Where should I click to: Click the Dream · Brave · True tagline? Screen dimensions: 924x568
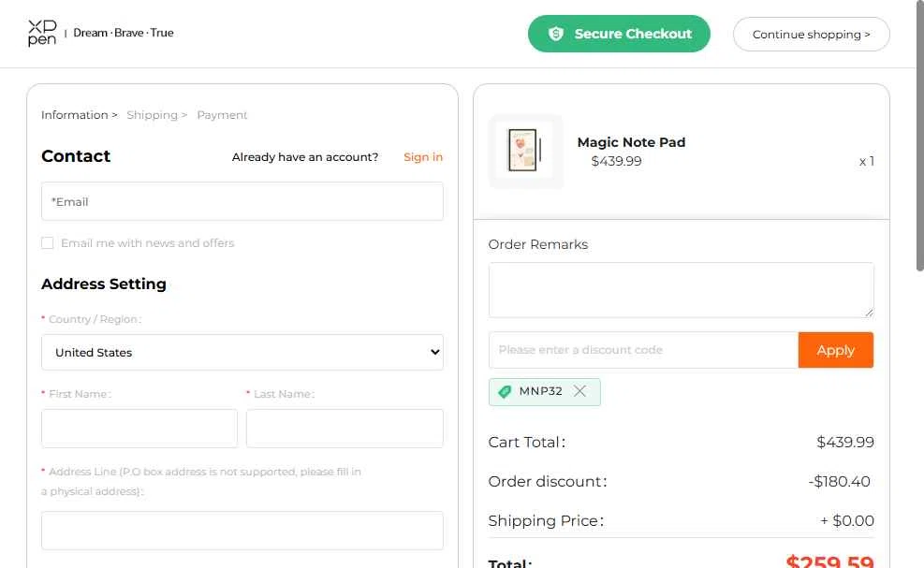[x=124, y=33]
